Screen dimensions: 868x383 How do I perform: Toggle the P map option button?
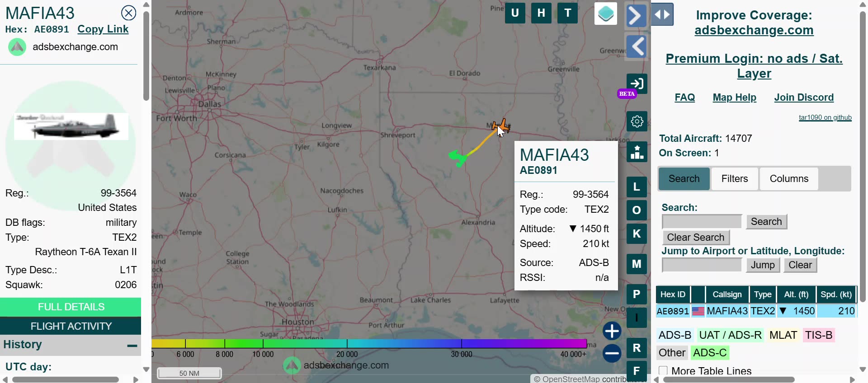[x=637, y=294]
